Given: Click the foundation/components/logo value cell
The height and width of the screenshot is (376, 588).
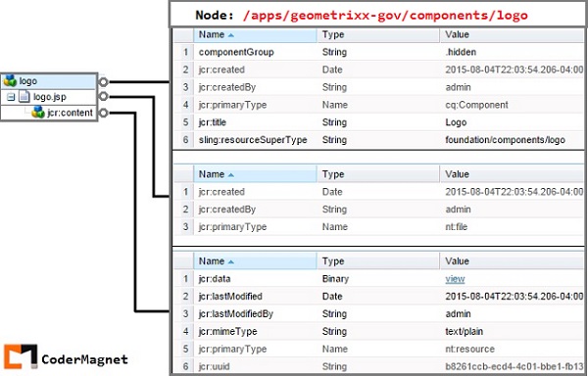Looking at the screenshot, I should pos(505,140).
